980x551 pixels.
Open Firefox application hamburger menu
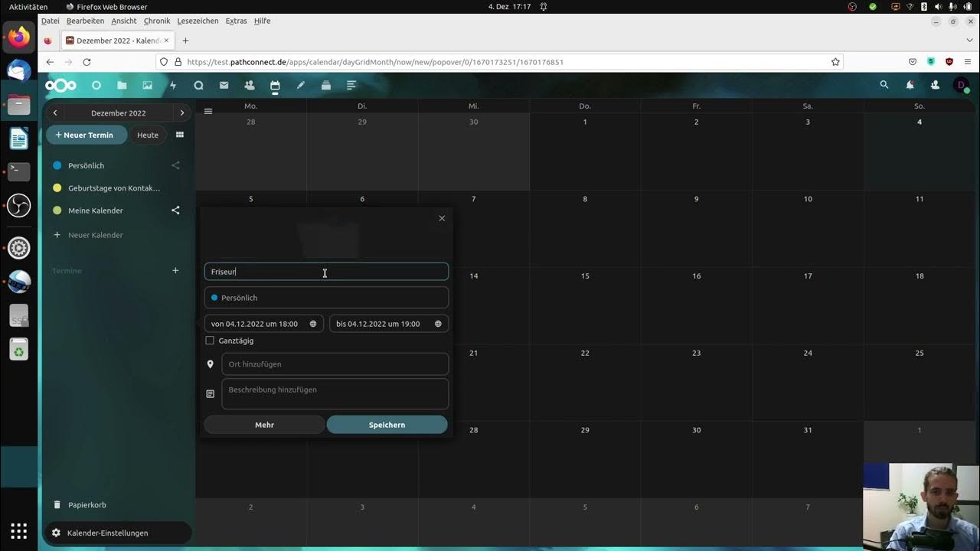968,62
